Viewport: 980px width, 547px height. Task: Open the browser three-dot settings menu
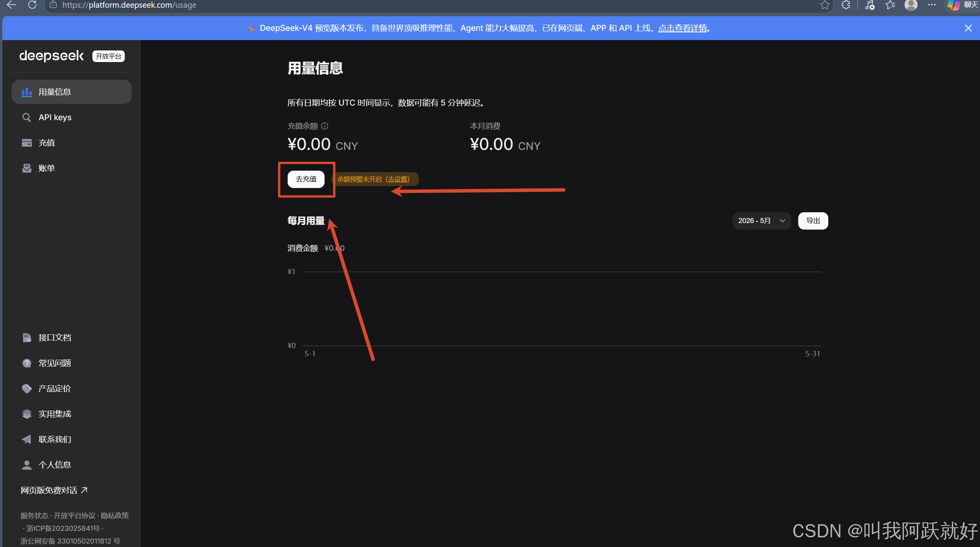click(x=931, y=5)
